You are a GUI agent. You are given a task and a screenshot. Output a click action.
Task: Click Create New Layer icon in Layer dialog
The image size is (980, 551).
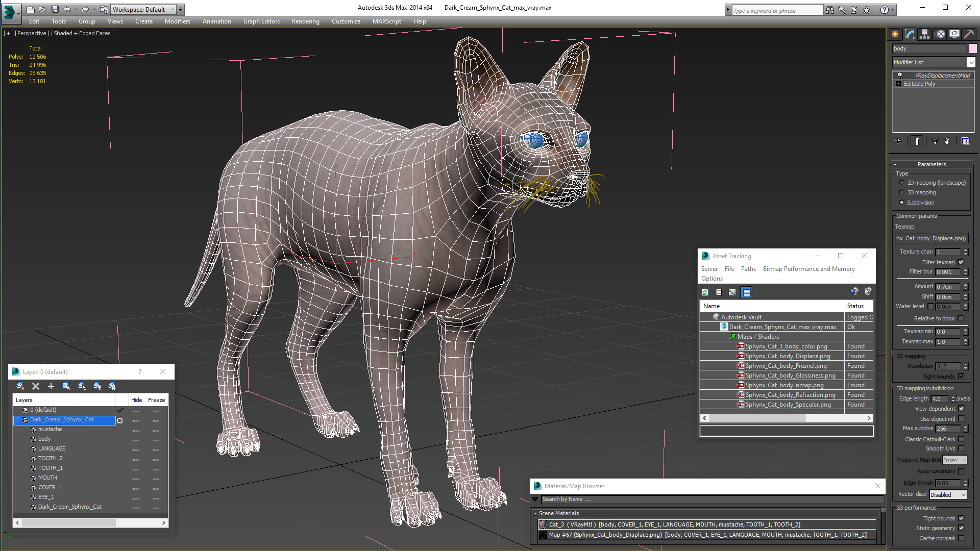pyautogui.click(x=20, y=386)
